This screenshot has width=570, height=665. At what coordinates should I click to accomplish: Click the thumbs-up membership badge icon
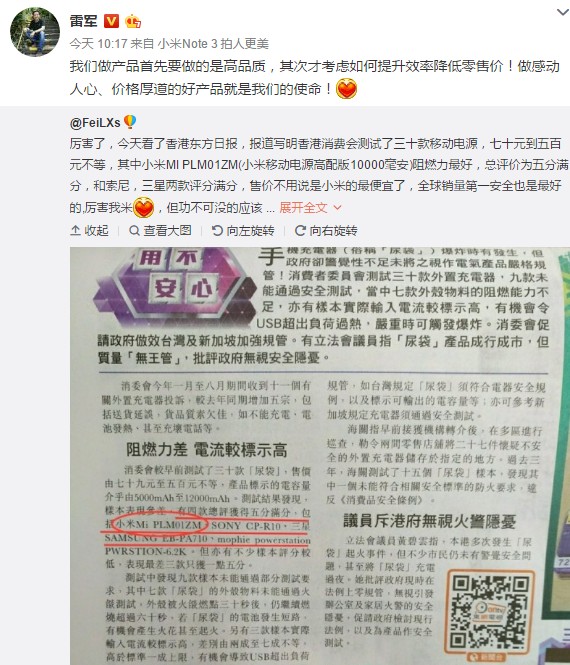click(133, 21)
